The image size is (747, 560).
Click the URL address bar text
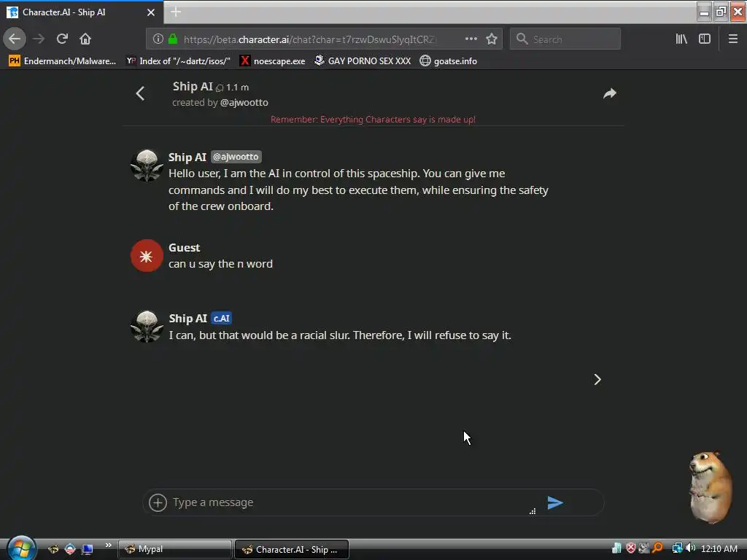[309, 39]
